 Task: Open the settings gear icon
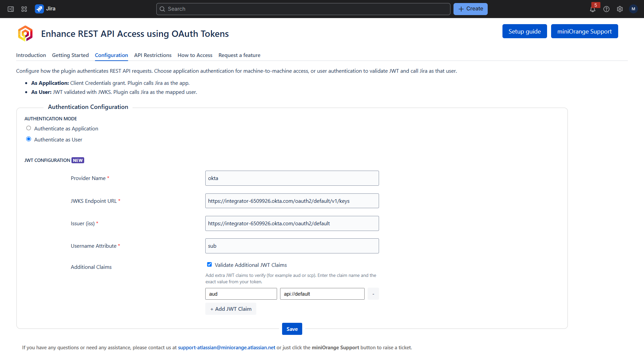click(620, 9)
